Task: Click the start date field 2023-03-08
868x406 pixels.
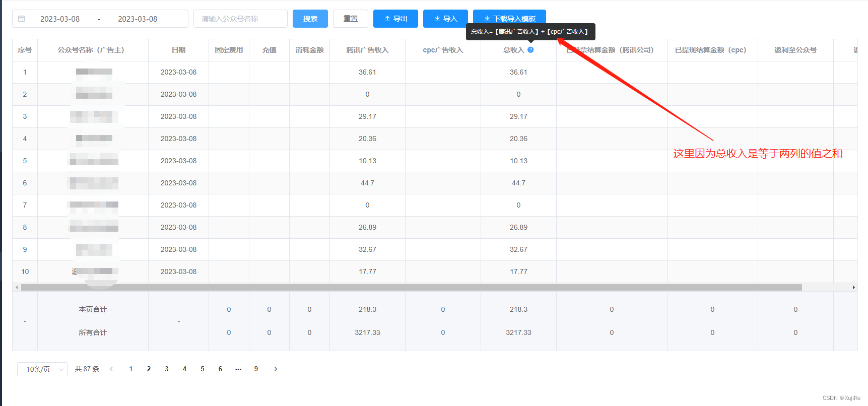Action: tap(60, 19)
